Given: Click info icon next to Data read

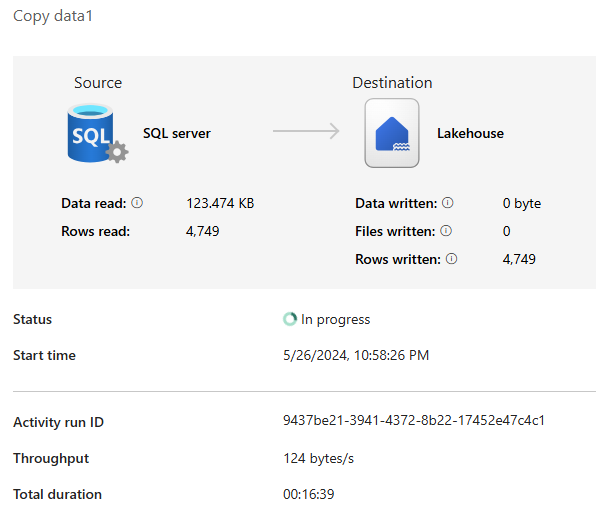Looking at the screenshot, I should pos(137,203).
